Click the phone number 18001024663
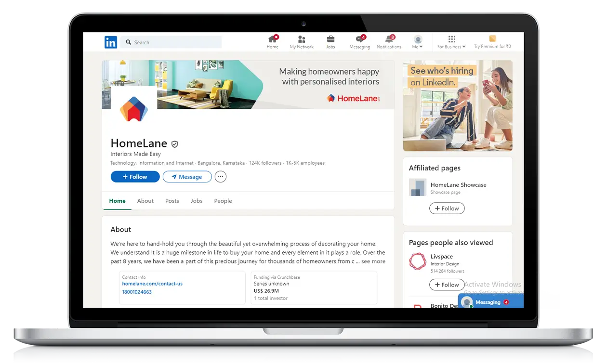 click(137, 292)
